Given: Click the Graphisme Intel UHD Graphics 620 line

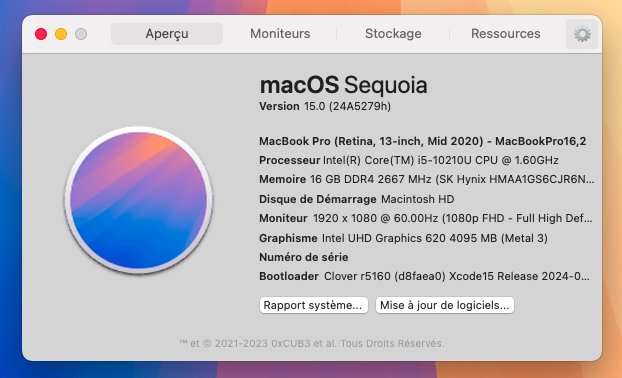Looking at the screenshot, I should click(403, 238).
